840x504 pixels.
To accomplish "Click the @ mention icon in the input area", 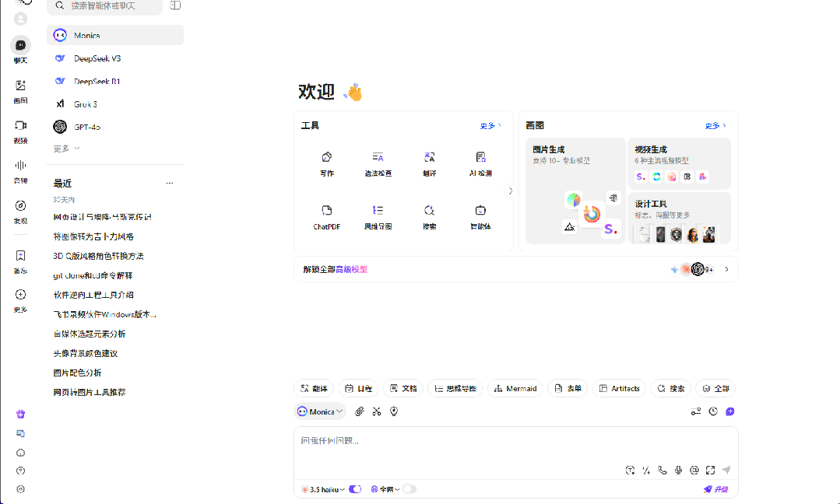I will coord(694,470).
